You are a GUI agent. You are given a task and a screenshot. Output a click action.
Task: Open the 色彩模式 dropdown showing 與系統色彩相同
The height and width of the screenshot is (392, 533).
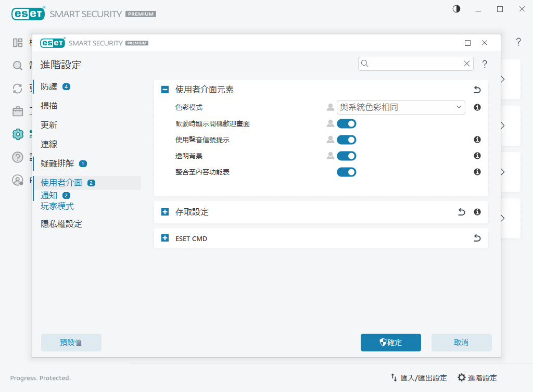pyautogui.click(x=400, y=107)
